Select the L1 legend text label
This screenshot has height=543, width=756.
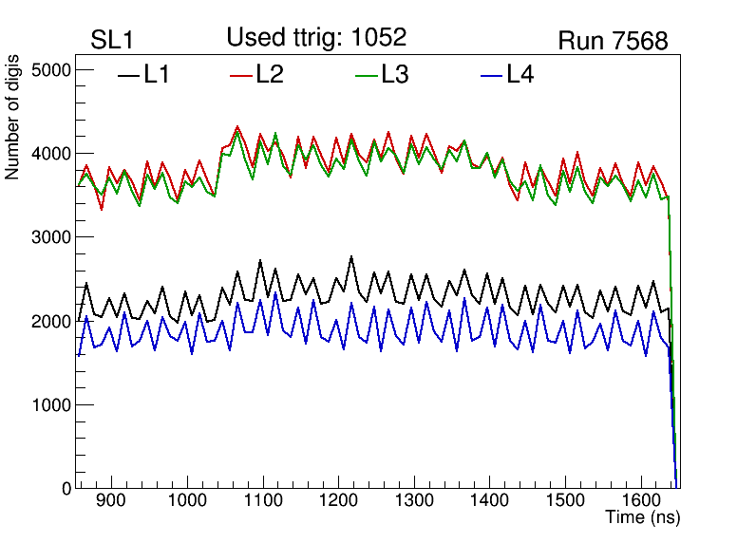(157, 75)
